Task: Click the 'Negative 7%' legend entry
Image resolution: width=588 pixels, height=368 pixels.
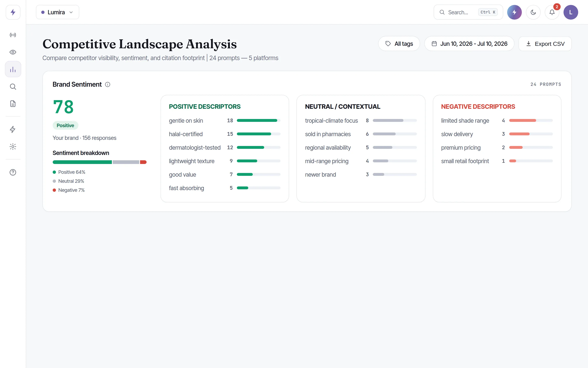Action: (x=69, y=190)
